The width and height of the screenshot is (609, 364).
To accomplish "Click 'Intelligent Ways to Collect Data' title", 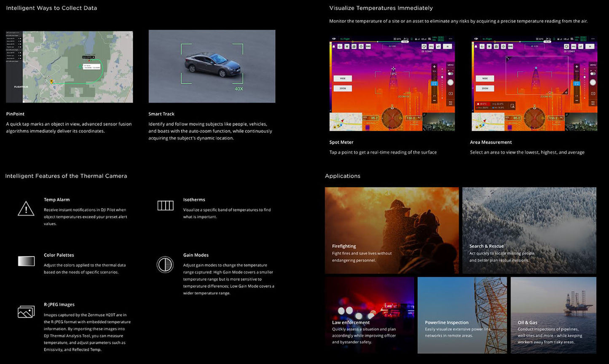I will 51,8.
